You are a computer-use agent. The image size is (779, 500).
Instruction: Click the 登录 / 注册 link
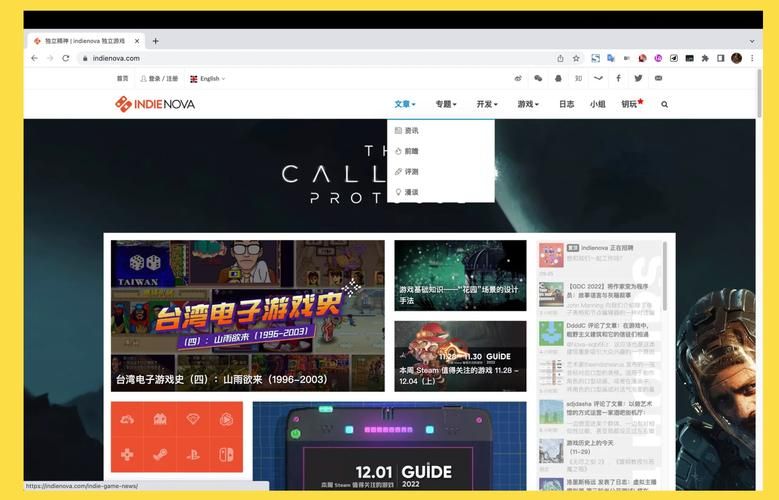159,79
